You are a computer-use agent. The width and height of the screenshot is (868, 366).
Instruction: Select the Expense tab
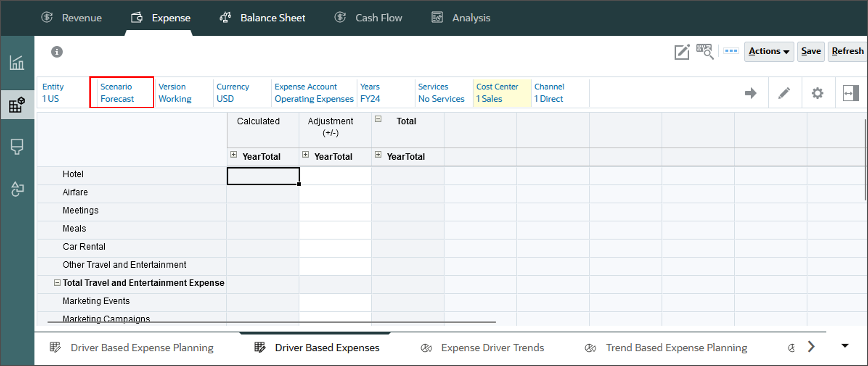pos(161,17)
